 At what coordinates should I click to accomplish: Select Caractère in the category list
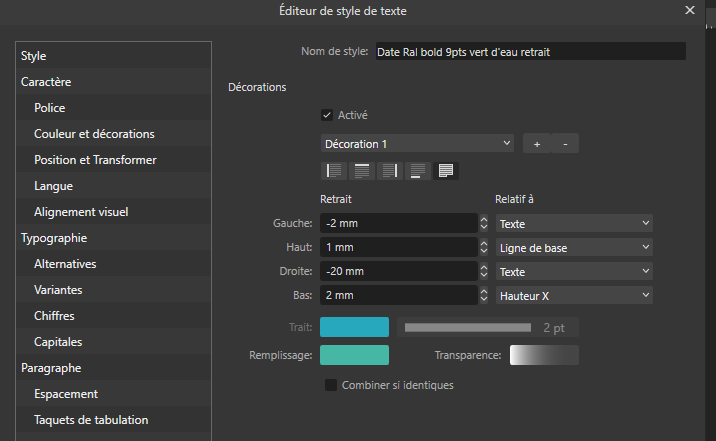coord(113,82)
